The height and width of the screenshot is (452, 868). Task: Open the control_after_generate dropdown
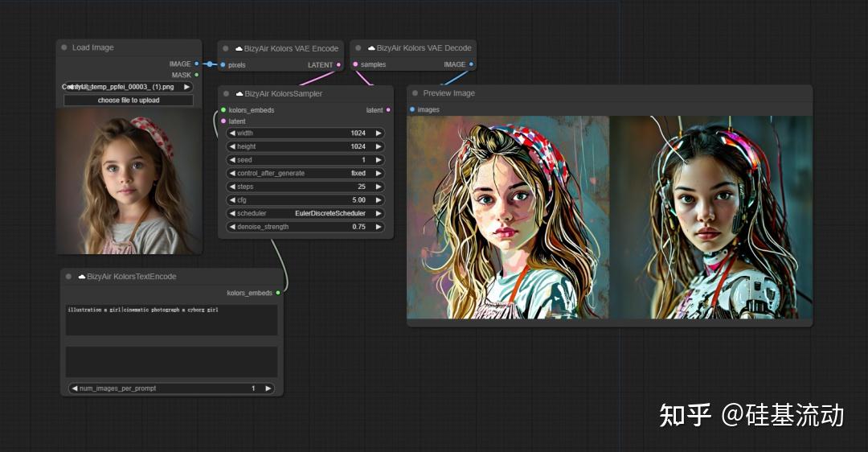point(305,173)
